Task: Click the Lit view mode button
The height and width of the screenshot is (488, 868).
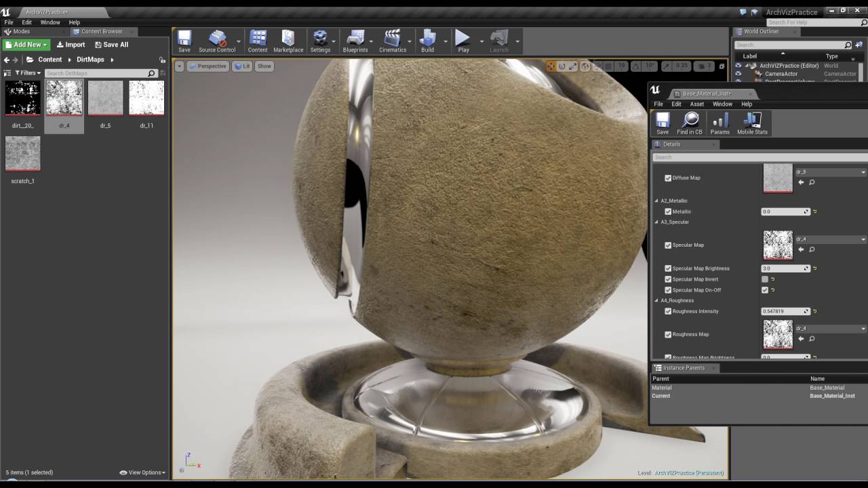Action: pyautogui.click(x=242, y=66)
